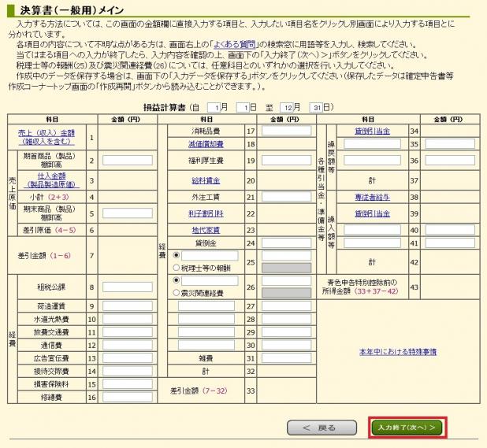This screenshot has width=487, height=448.
Task: Click the 減価償却費 link
Action: coord(205,144)
